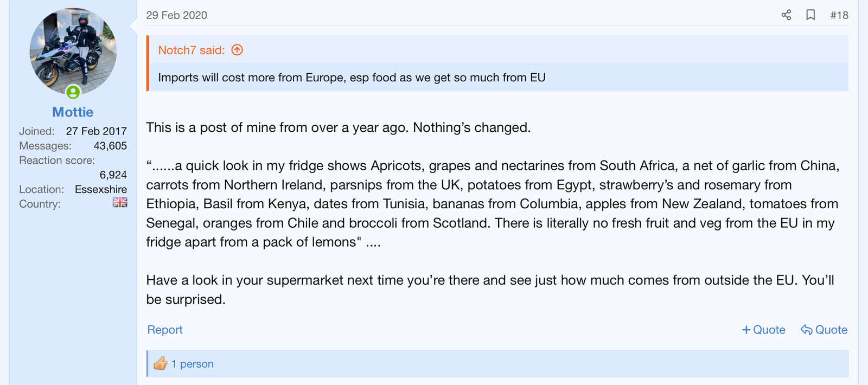Open Mottie's profile via the username
Image resolution: width=868 pixels, height=385 pixels.
click(73, 112)
